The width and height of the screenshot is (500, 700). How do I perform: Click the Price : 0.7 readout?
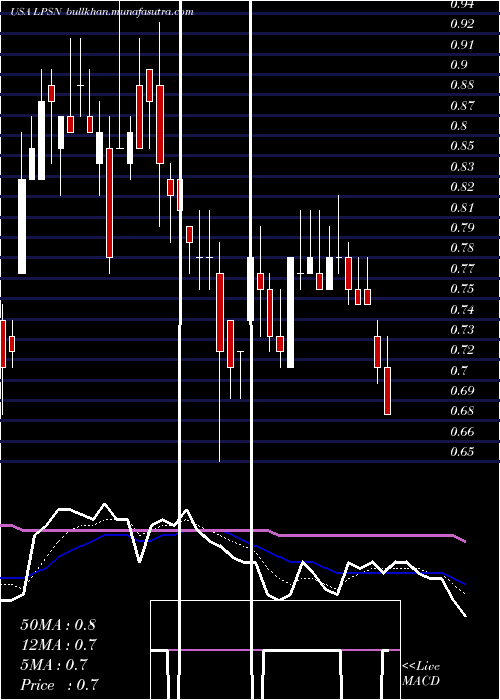pos(59,685)
